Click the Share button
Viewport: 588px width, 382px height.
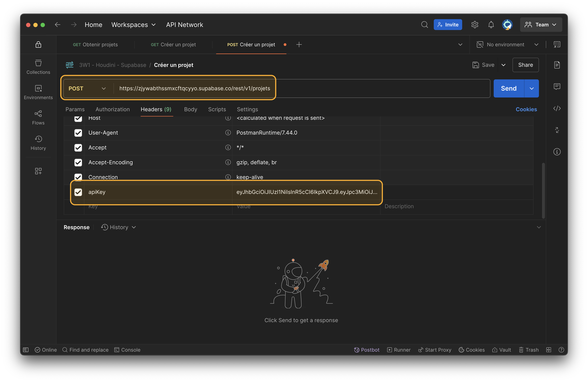[x=526, y=65]
